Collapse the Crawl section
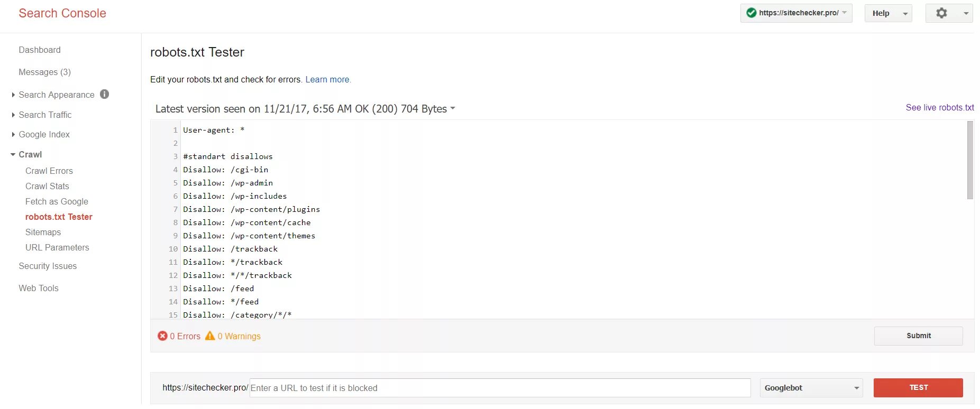The image size is (980, 409). 13,154
